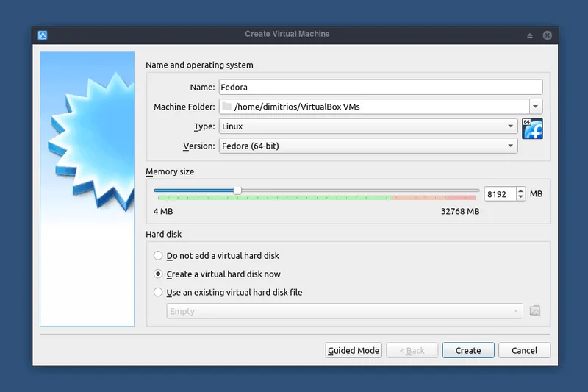Click the Fedora 64-bit OS icon
The height and width of the screenshot is (392, 588).
point(531,129)
